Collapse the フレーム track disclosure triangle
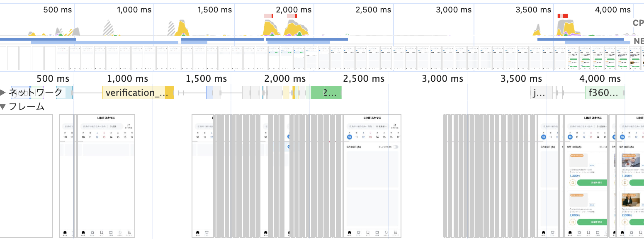 (x=3, y=107)
